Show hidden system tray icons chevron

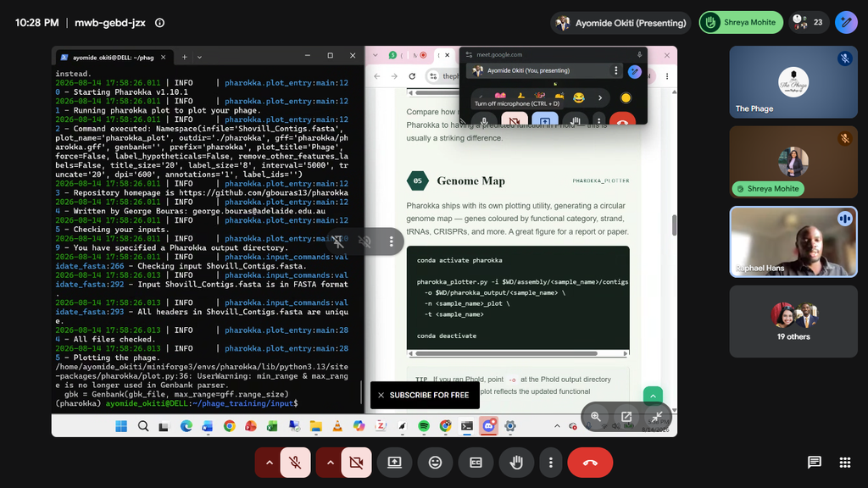pos(557,426)
